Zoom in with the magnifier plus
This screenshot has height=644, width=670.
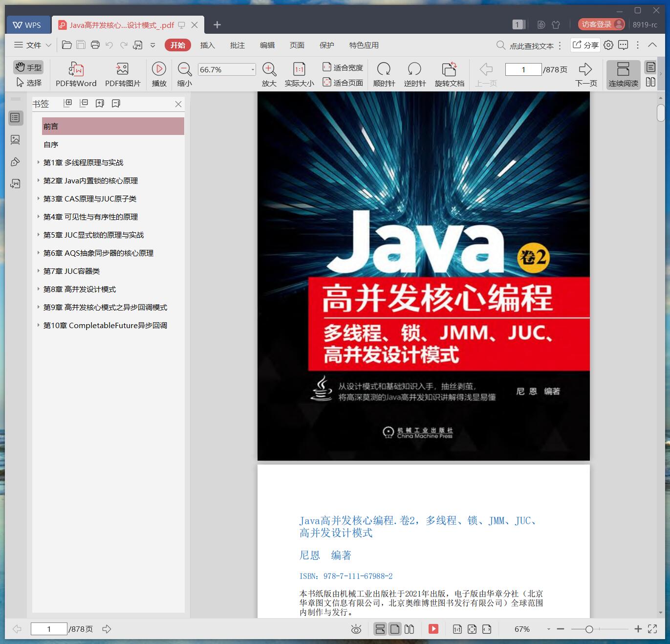pyautogui.click(x=269, y=74)
